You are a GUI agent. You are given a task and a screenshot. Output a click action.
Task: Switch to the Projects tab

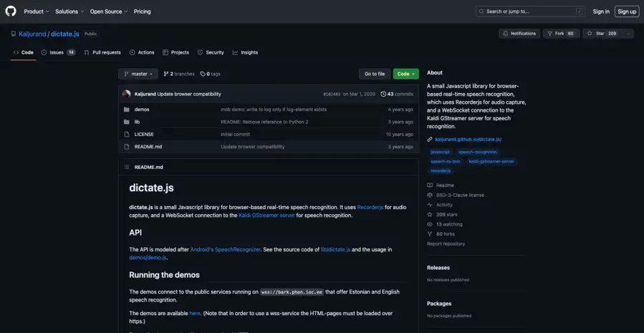click(x=176, y=52)
